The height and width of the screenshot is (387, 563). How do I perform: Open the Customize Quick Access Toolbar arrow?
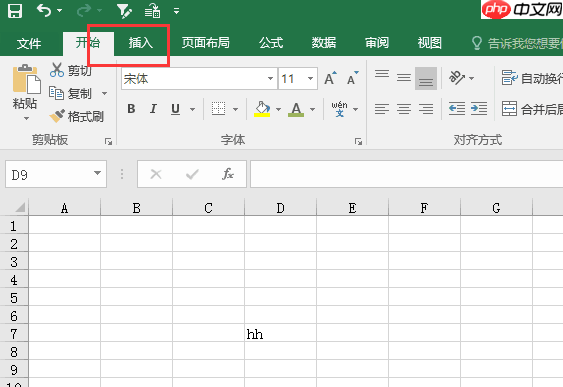(176, 11)
